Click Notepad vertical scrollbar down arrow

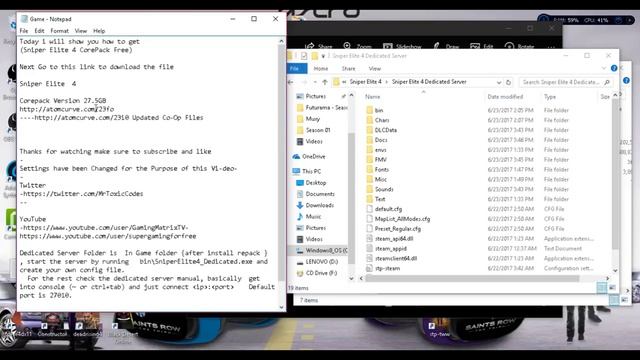[x=281, y=307]
